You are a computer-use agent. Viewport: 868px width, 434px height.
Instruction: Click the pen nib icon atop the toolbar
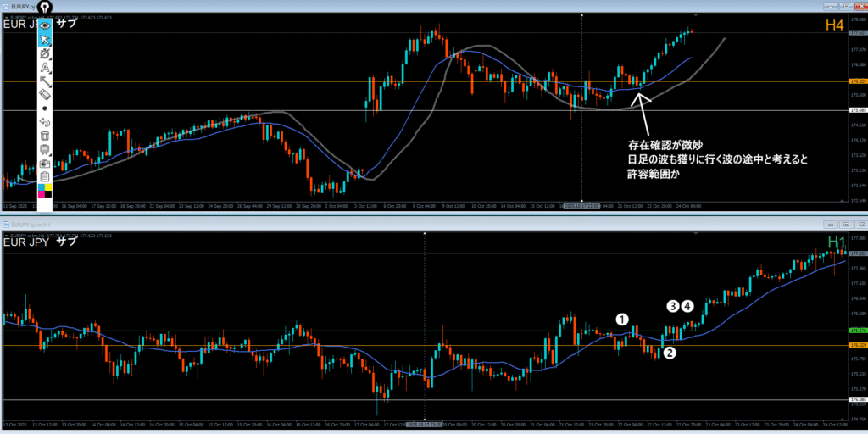pyautogui.click(x=45, y=8)
